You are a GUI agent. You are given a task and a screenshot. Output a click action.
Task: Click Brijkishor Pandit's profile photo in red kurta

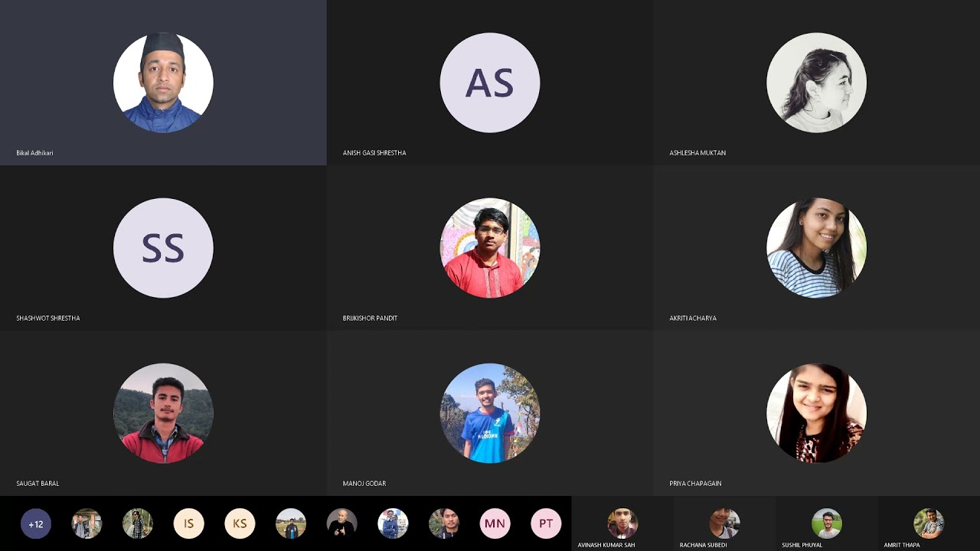coord(490,248)
